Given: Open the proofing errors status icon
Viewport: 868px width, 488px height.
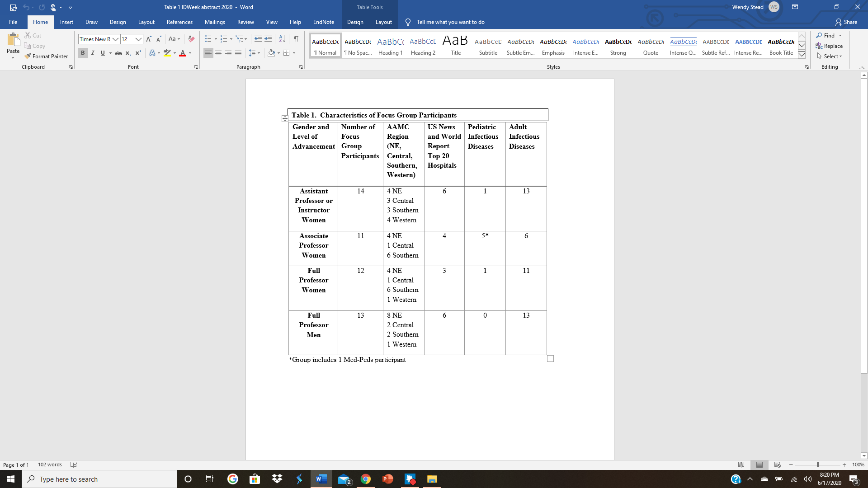Looking at the screenshot, I should pyautogui.click(x=74, y=465).
